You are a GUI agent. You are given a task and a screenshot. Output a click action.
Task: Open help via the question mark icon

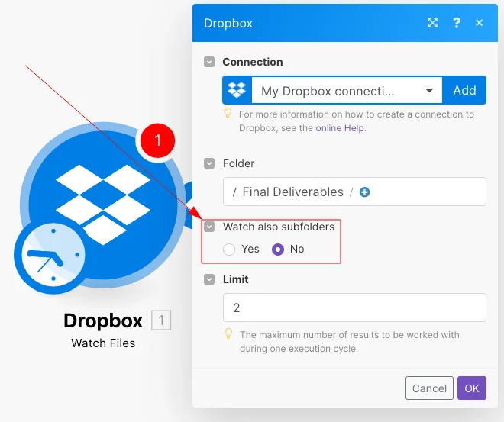(457, 23)
